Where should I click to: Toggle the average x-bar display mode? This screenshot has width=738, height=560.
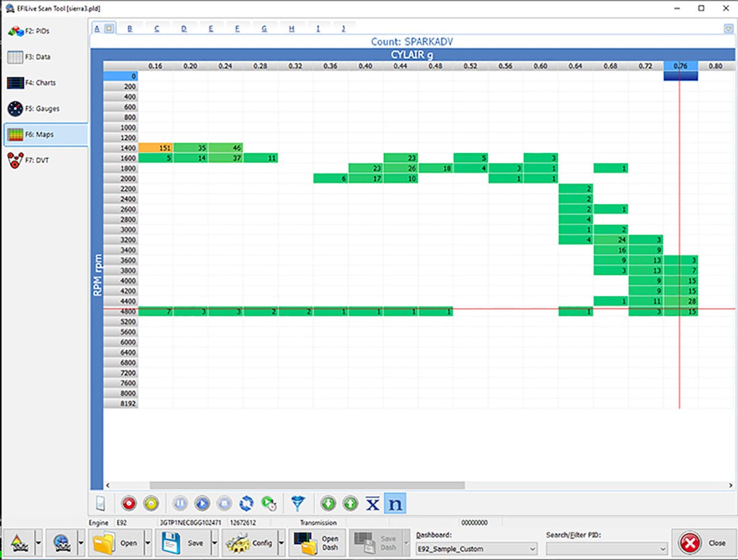click(x=372, y=503)
